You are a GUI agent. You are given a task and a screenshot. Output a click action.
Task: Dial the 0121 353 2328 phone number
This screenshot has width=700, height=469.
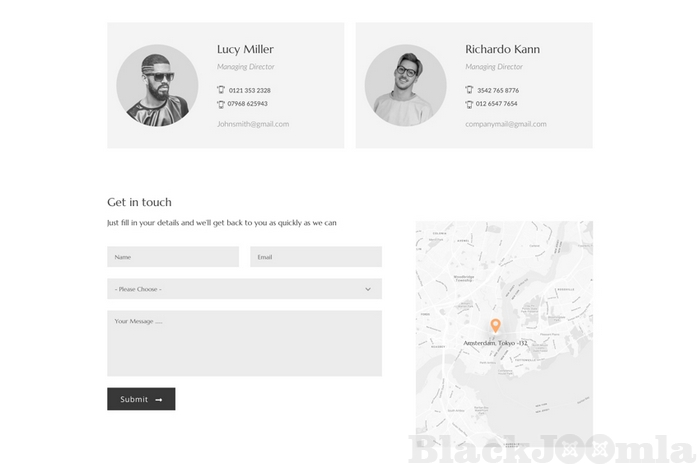tap(249, 90)
